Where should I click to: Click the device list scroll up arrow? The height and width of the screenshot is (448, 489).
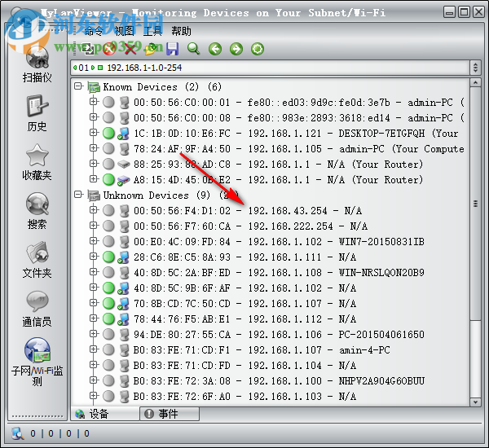(475, 82)
